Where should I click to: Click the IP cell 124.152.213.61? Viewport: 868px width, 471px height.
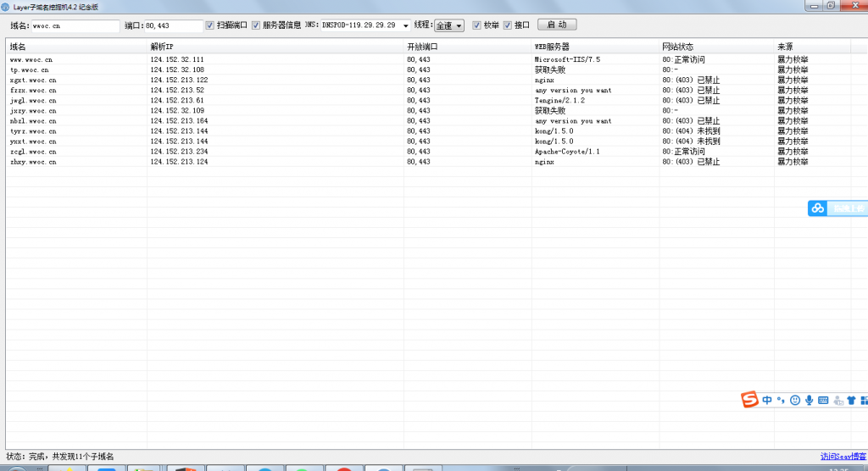[x=177, y=100]
